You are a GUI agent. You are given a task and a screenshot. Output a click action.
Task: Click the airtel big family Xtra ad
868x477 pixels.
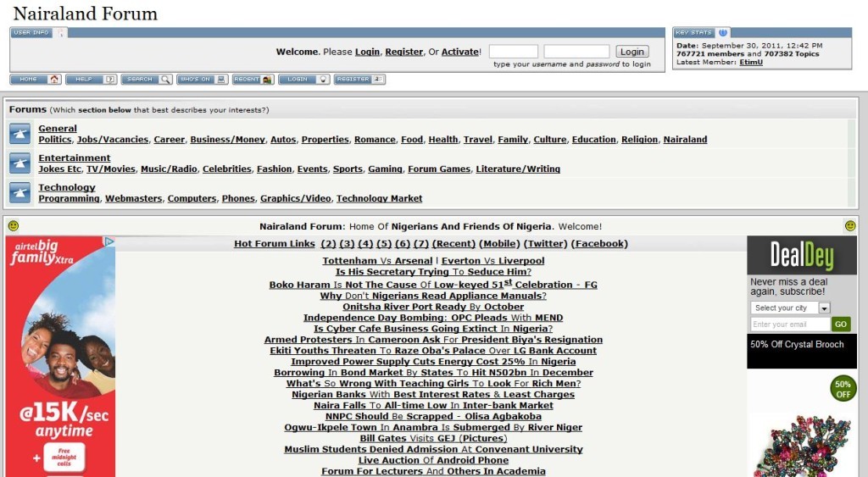[x=60, y=357]
